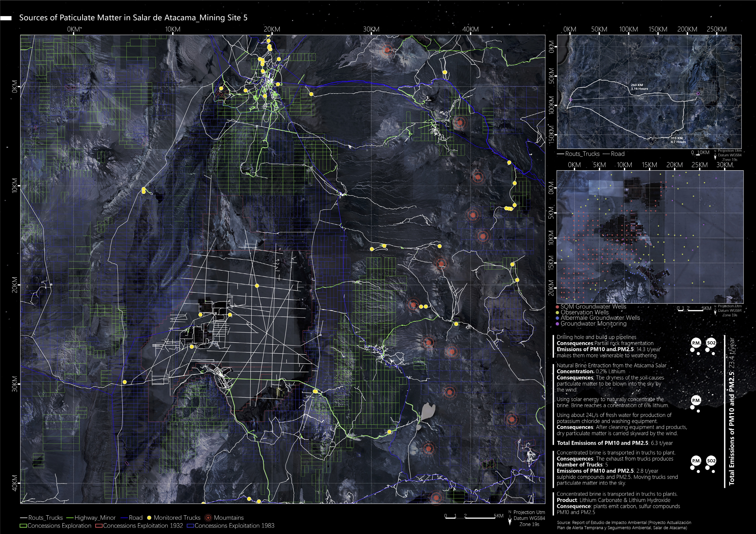
Task: Click the 315 KM 4.7 Hours route label
Action: [678, 140]
